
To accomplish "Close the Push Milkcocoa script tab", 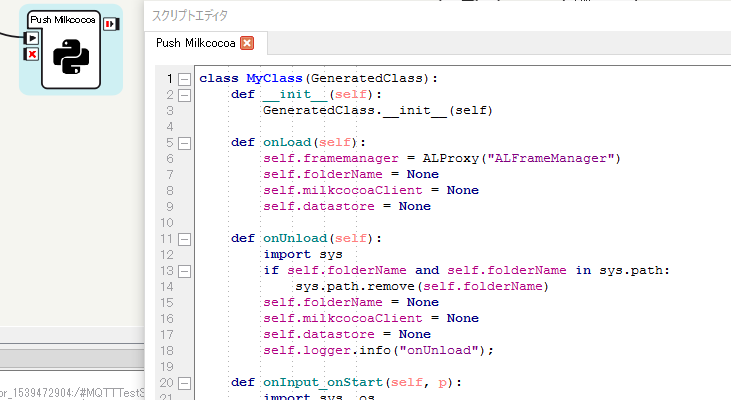I will click(x=248, y=43).
